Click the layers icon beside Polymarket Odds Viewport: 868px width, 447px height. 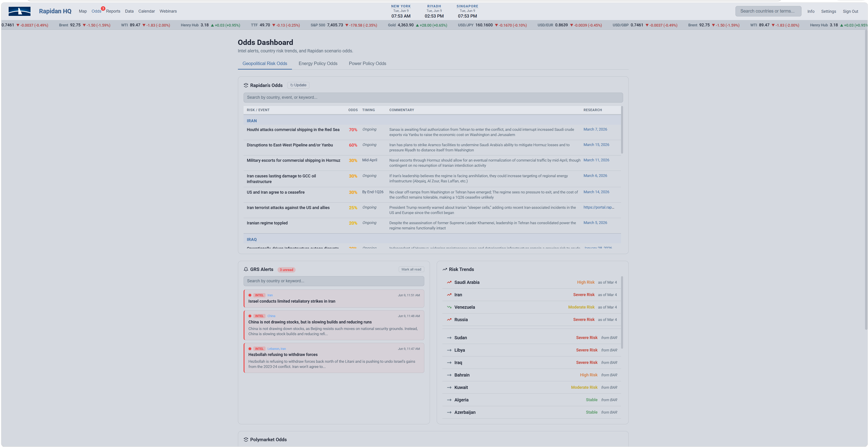coord(246,439)
